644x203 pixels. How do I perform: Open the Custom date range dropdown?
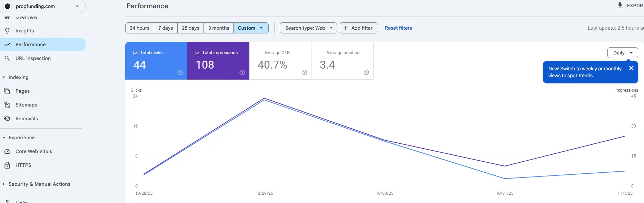(x=251, y=28)
